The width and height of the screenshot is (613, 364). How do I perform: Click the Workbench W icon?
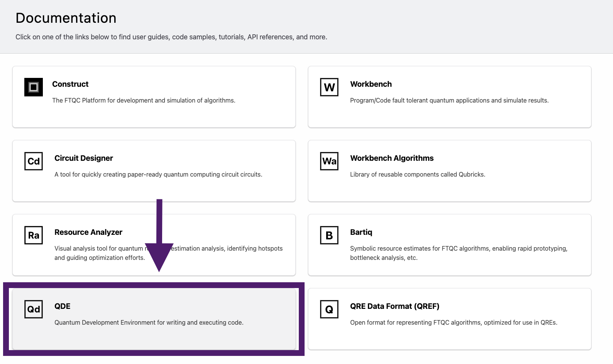click(329, 87)
